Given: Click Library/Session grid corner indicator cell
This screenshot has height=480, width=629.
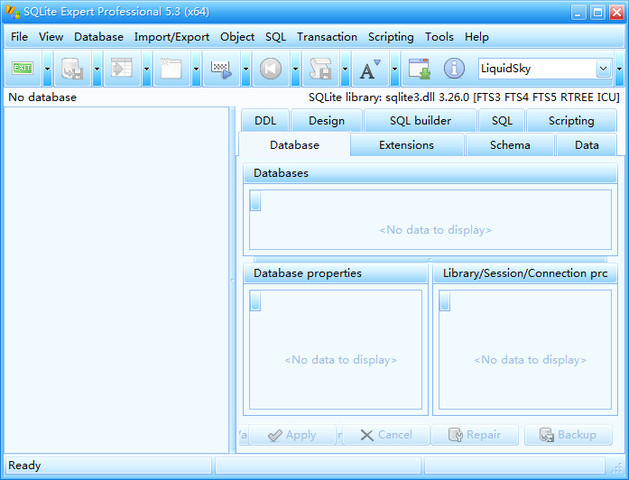Looking at the screenshot, I should (444, 301).
